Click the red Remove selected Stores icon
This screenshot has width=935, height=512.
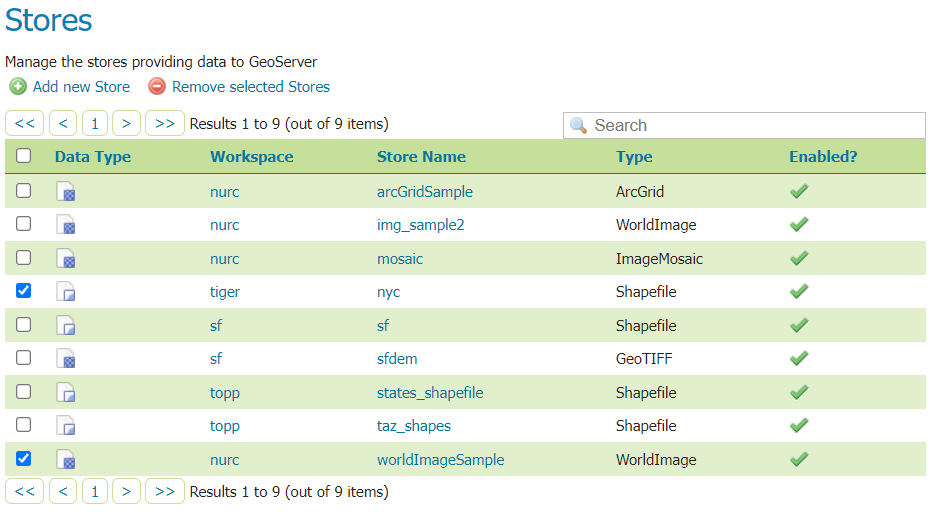pos(156,87)
